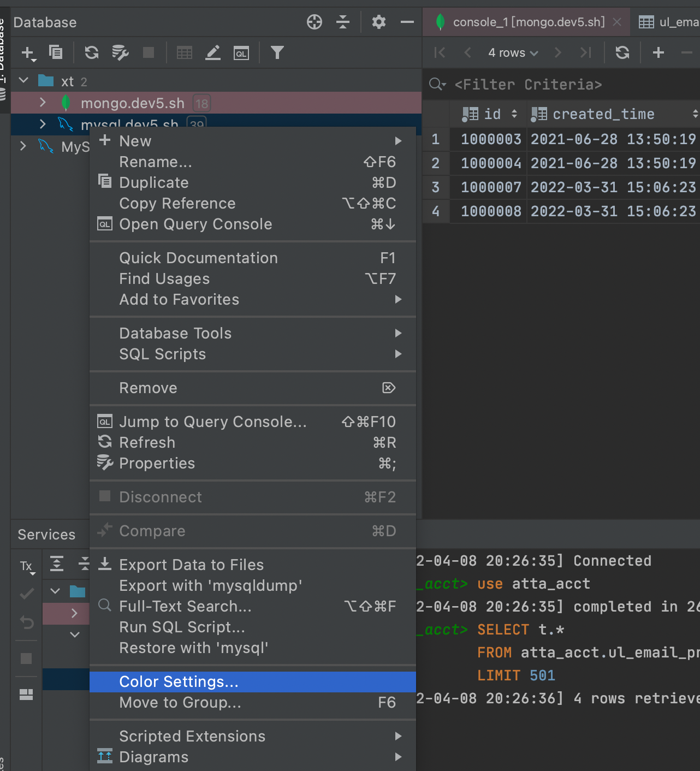The height and width of the screenshot is (771, 700).
Task: Select the Refresh data sources icon
Action: click(91, 52)
